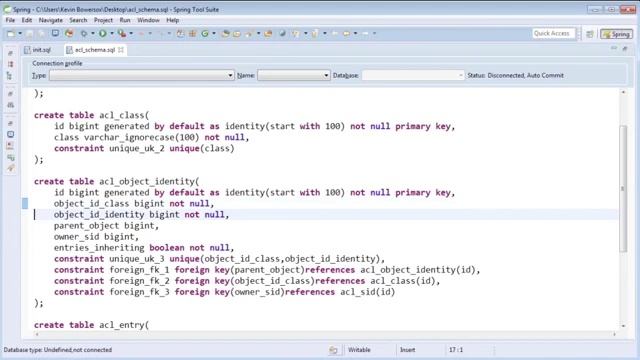
Task: Click the horizontal scroll right arrow
Action: point(614,334)
